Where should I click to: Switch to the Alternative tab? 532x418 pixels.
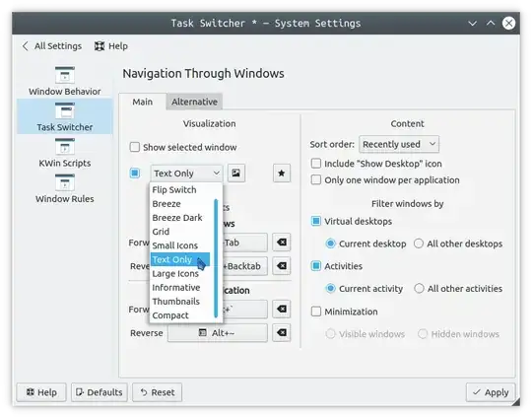[194, 102]
